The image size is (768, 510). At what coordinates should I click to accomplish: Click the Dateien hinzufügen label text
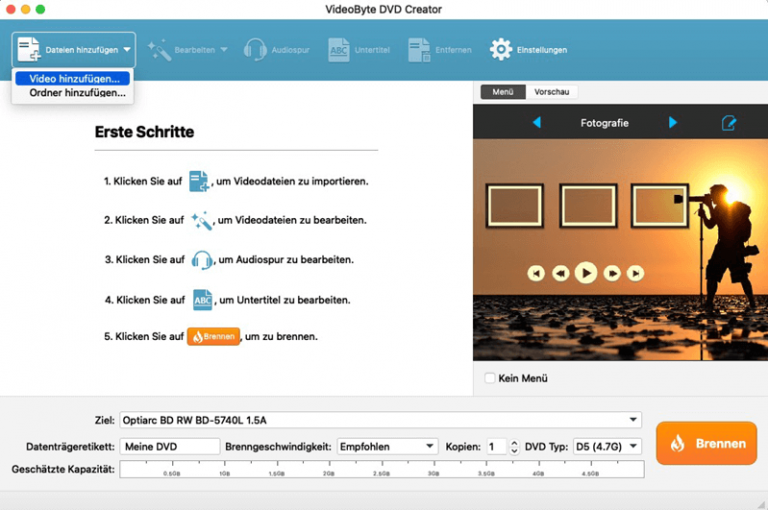[x=82, y=50]
